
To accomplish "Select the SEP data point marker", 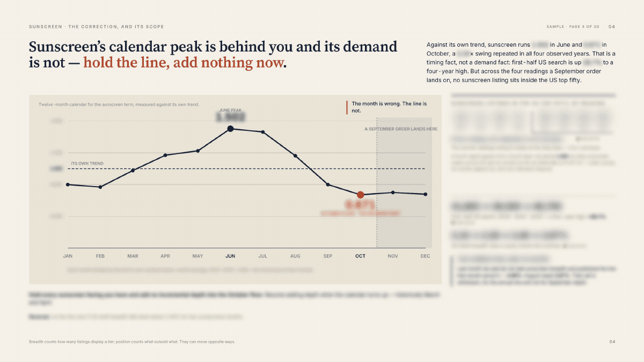I will click(x=328, y=185).
